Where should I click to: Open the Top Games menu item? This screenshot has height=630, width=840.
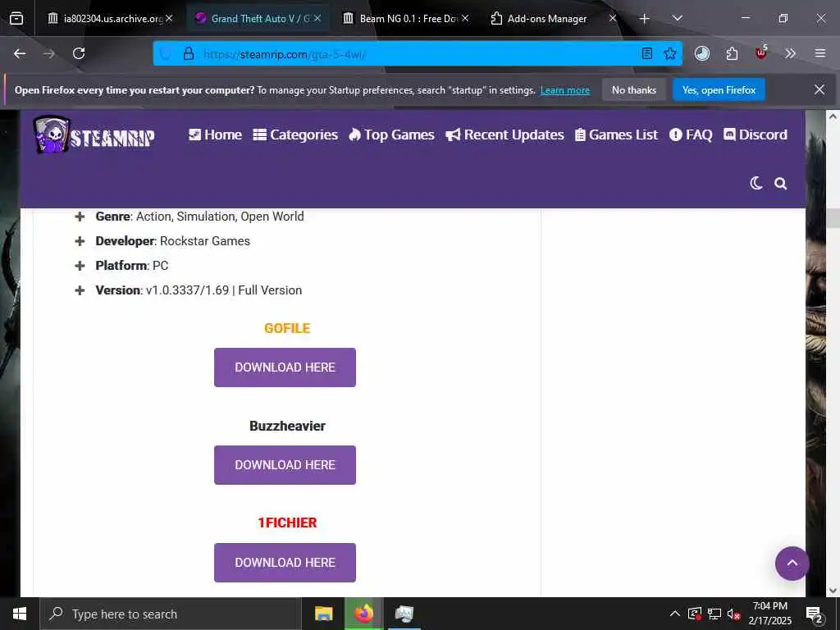[391, 135]
